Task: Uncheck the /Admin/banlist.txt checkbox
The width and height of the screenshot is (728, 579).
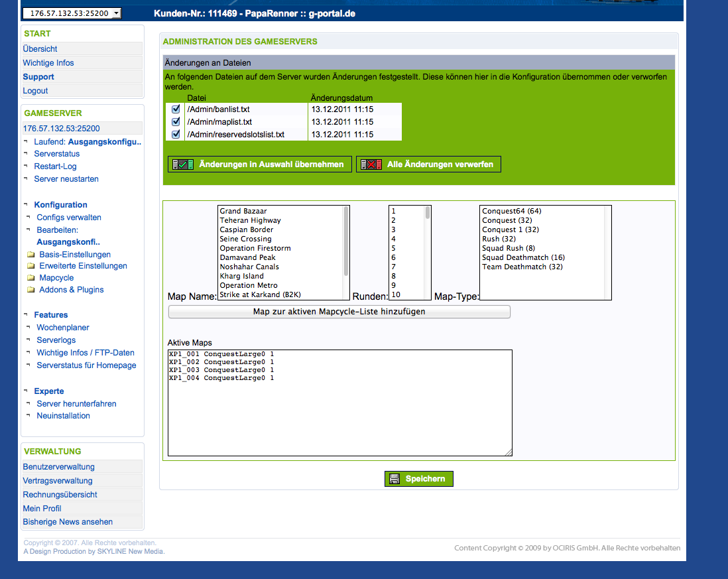Action: 176,109
